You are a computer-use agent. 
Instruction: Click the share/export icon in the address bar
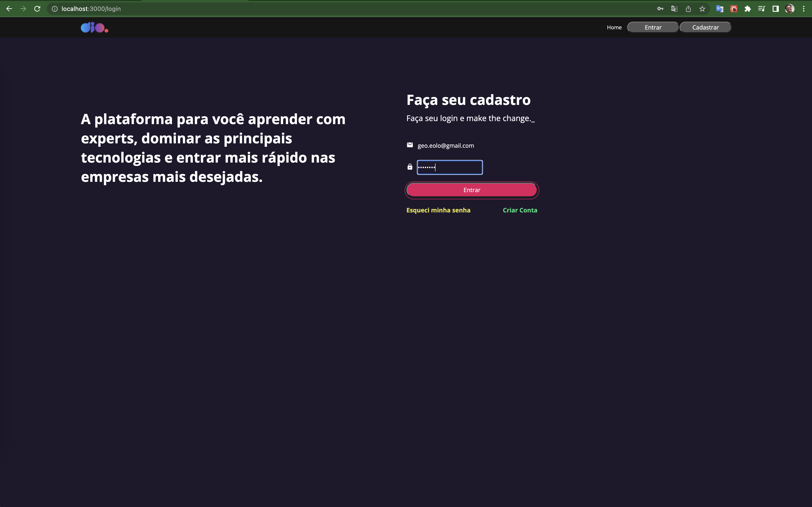[688, 9]
